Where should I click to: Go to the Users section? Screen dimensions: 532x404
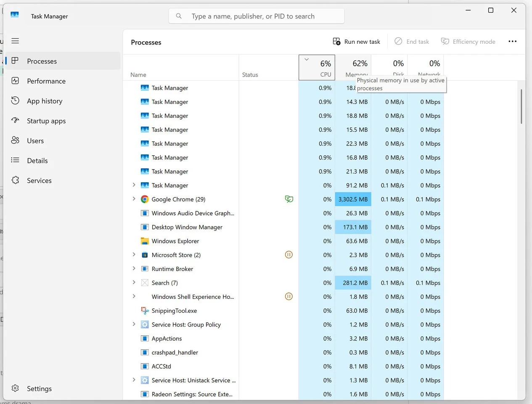click(35, 141)
